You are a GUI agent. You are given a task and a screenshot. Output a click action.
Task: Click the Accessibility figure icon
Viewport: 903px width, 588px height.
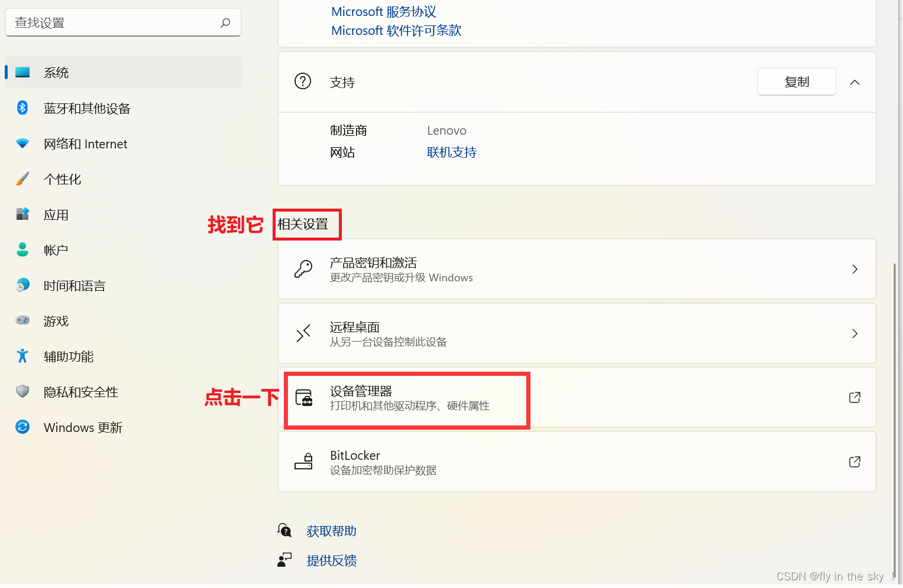click(x=22, y=356)
